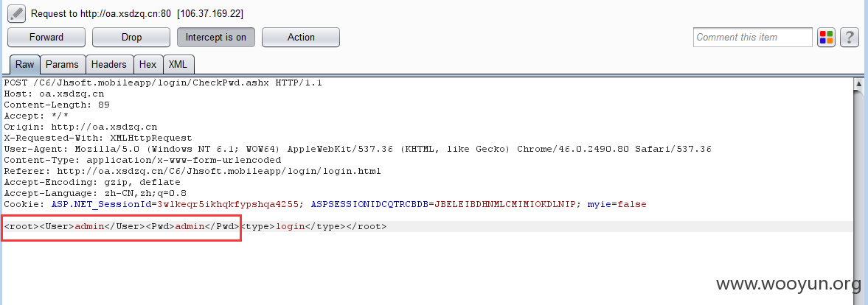Click the scrollbar up arrow

(x=858, y=85)
